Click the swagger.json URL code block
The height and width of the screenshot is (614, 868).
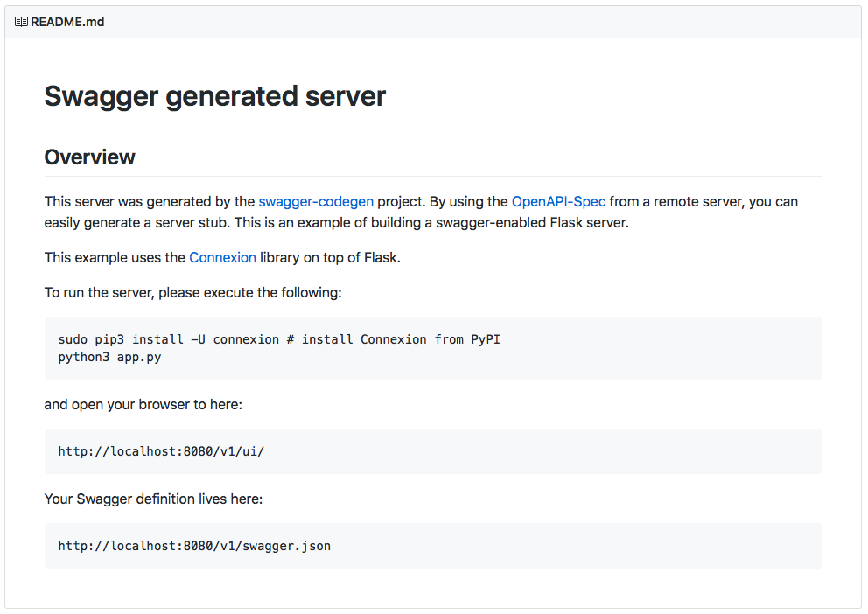pos(433,546)
